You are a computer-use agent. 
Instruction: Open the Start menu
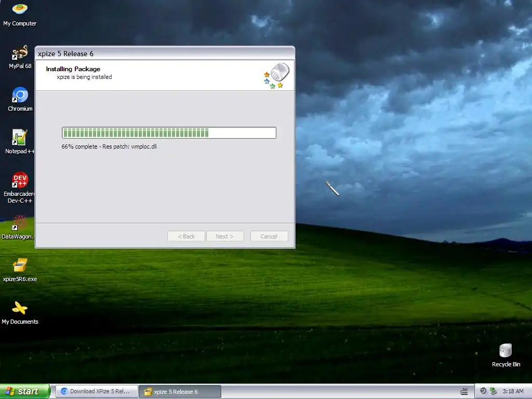(25, 391)
